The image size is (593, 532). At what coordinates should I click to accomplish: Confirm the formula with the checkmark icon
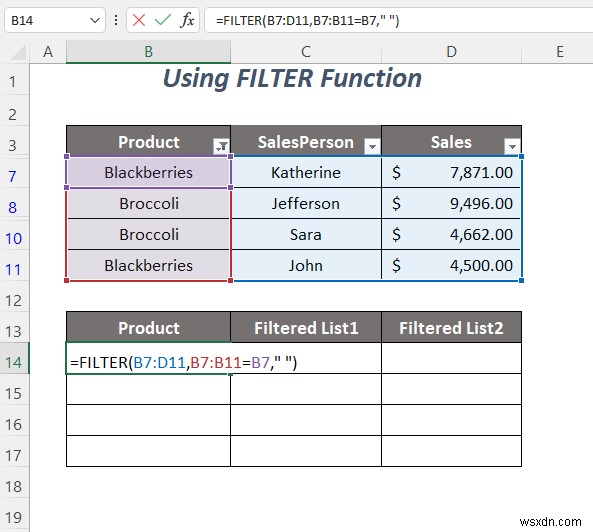click(163, 20)
